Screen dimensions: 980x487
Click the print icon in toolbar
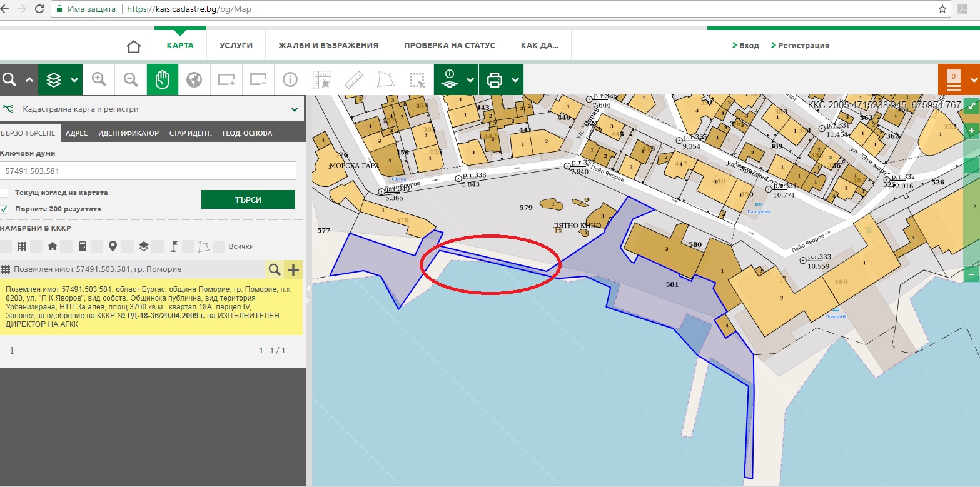coord(495,79)
